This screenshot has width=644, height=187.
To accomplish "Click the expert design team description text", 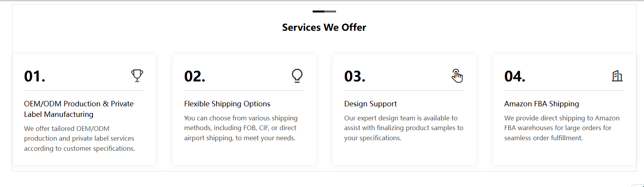I will [404, 128].
